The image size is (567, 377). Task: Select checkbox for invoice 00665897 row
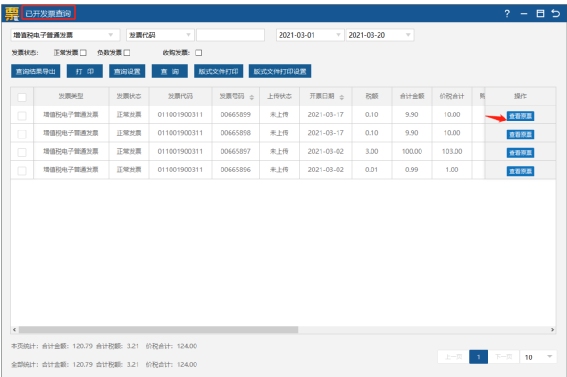point(22,152)
